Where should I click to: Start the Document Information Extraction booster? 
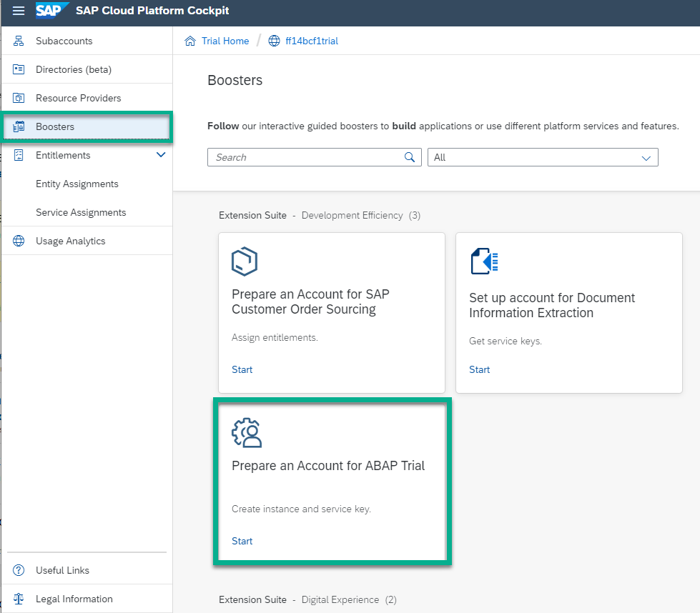tap(479, 369)
